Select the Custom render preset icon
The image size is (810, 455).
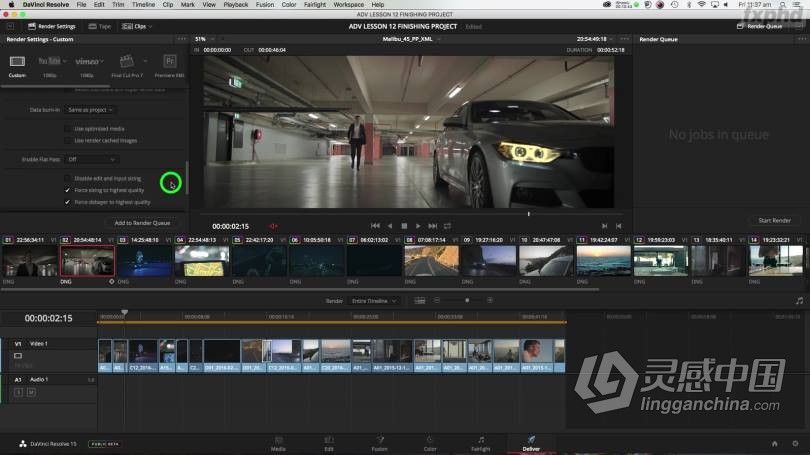pyautogui.click(x=17, y=62)
